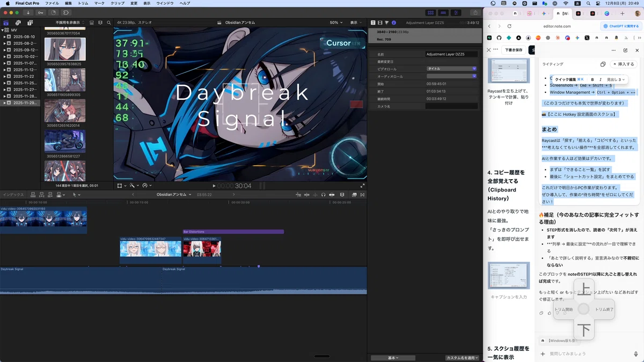Screen dimensions: 644x362
Task: Open the カスタム名を適用 dropdown
Action: 462,358
